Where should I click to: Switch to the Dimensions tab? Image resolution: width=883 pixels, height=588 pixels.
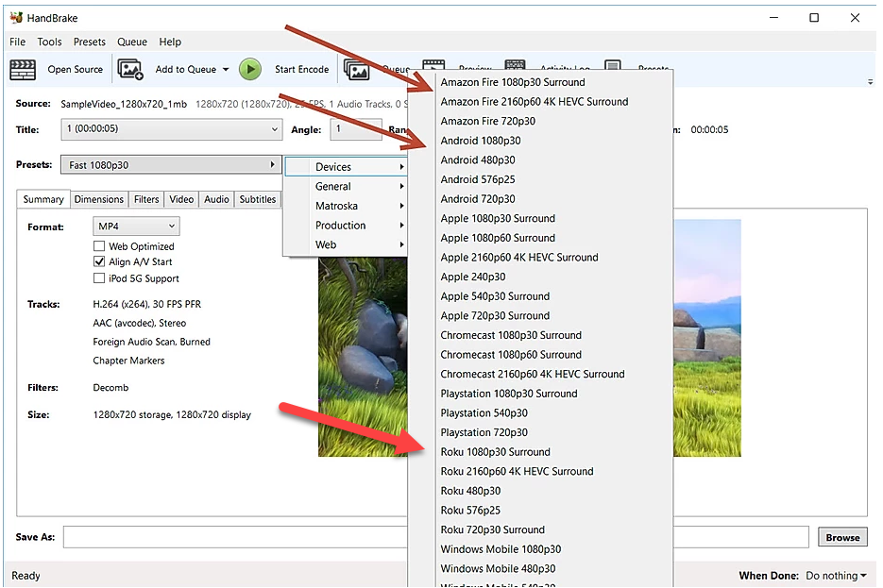coord(98,199)
